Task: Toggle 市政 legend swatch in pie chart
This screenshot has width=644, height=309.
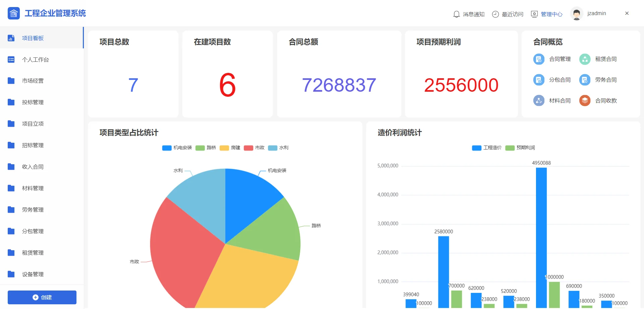Action: point(248,148)
